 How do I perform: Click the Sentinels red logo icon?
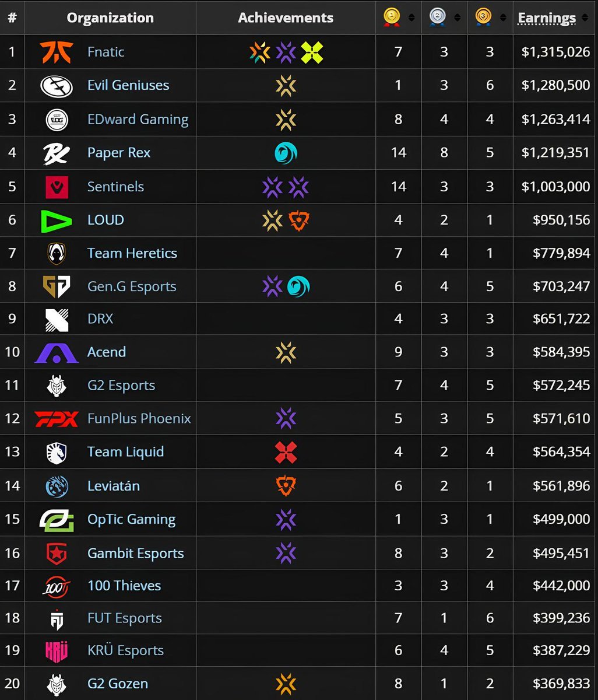tap(57, 187)
